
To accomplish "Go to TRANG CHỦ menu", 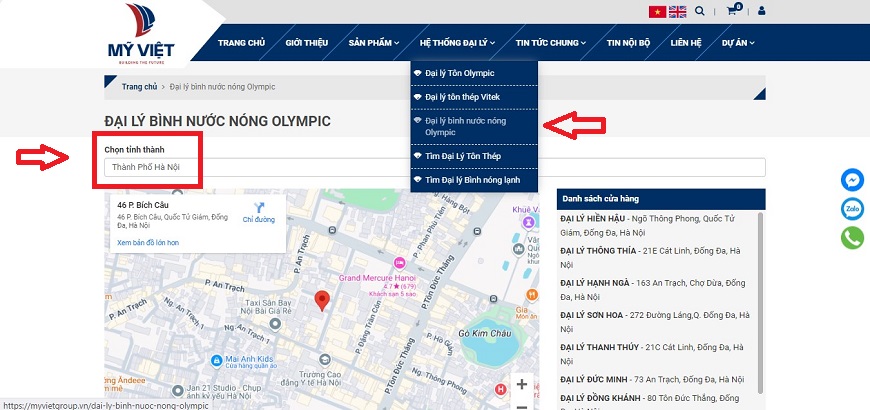I will [x=241, y=43].
